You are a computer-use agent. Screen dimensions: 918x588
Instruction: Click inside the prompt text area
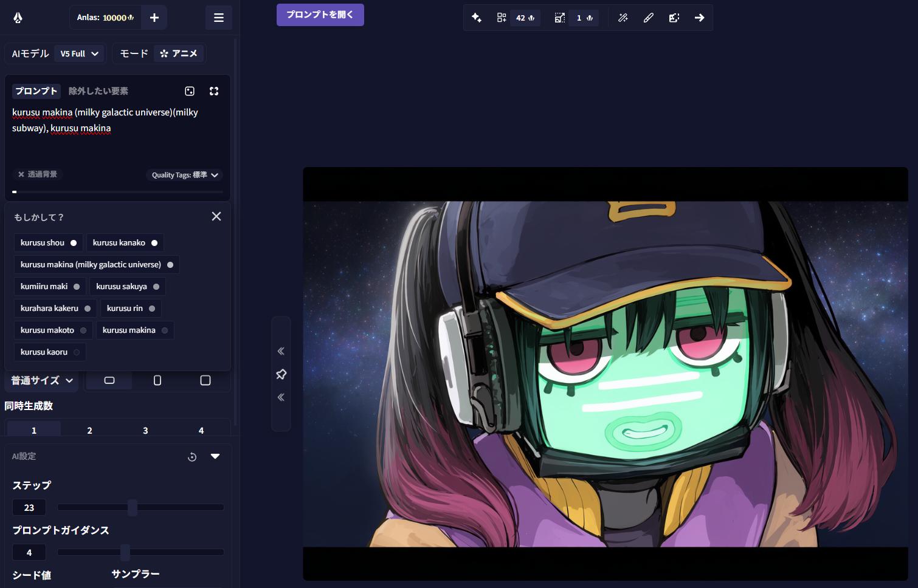[117, 134]
